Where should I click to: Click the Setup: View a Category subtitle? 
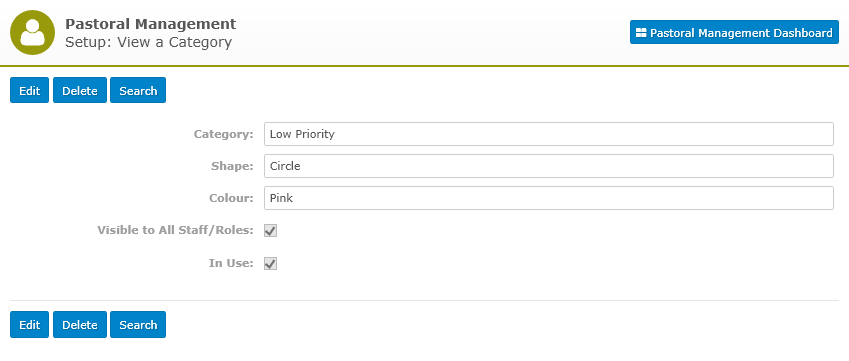click(x=148, y=42)
